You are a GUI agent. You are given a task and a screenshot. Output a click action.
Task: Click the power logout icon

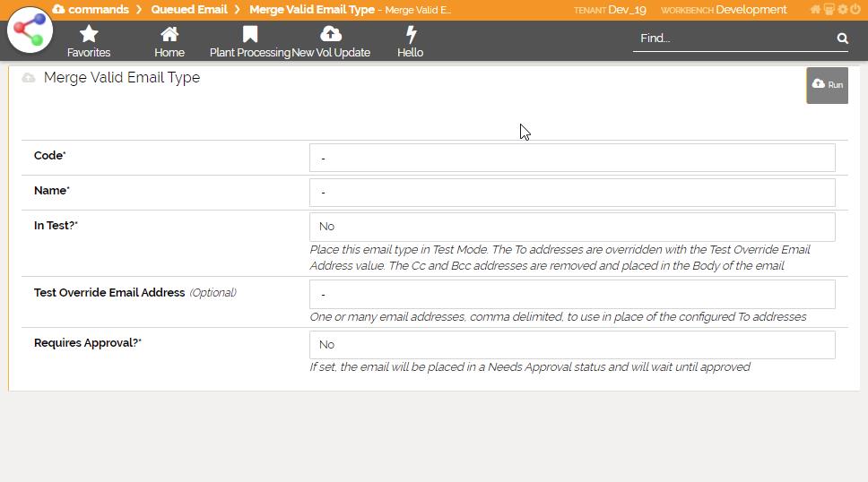point(855,10)
